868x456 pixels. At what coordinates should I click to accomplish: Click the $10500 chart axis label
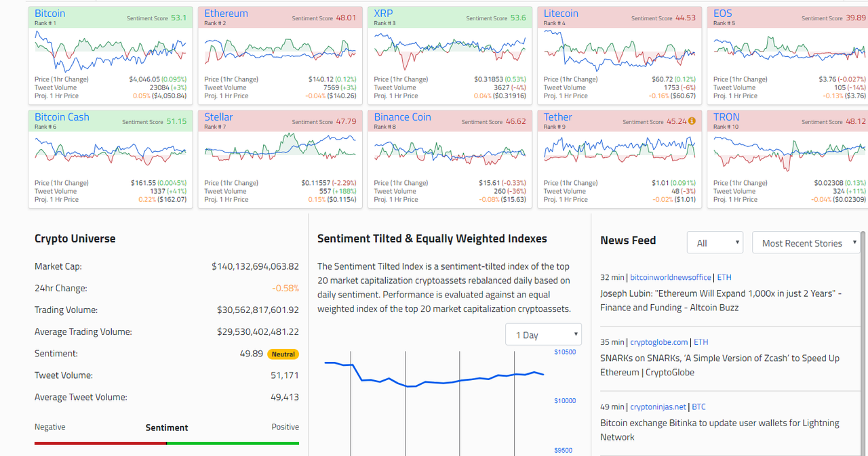click(x=565, y=352)
